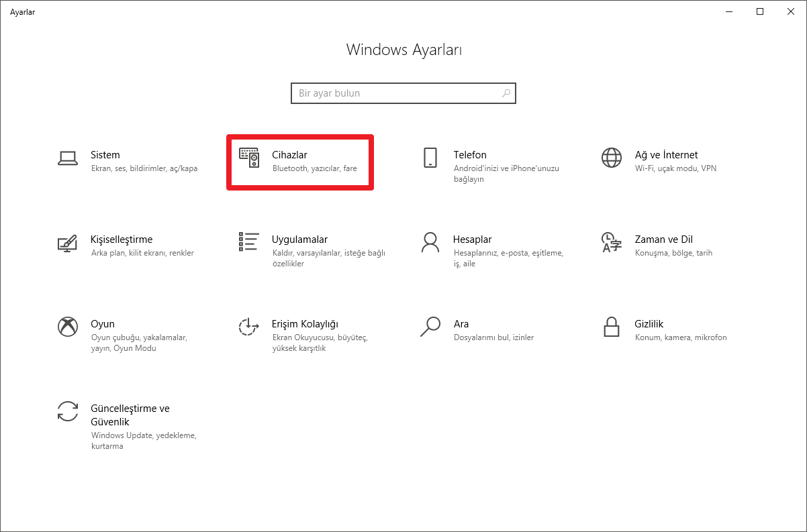Open the Kişiselleştirme title
This screenshot has height=532, width=807.
pyautogui.click(x=122, y=240)
